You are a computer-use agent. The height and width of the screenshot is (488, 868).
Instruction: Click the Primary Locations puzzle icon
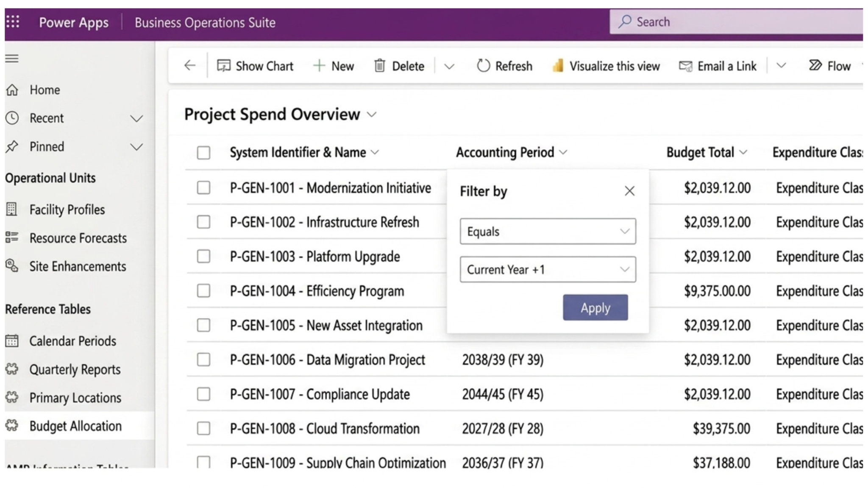point(12,397)
